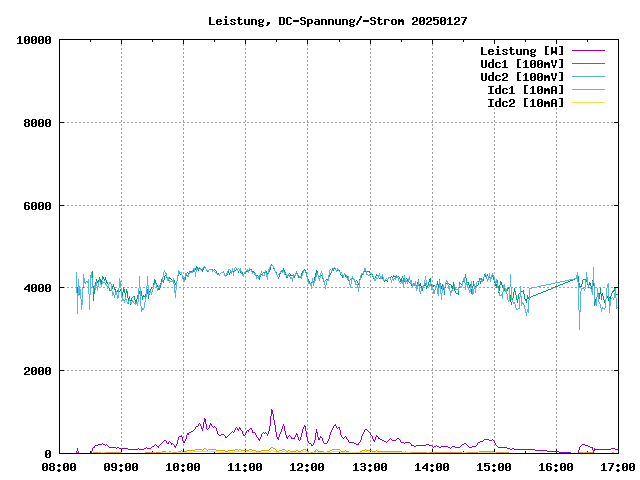Click the "Udc2 [100mV]" legend label

[521, 77]
